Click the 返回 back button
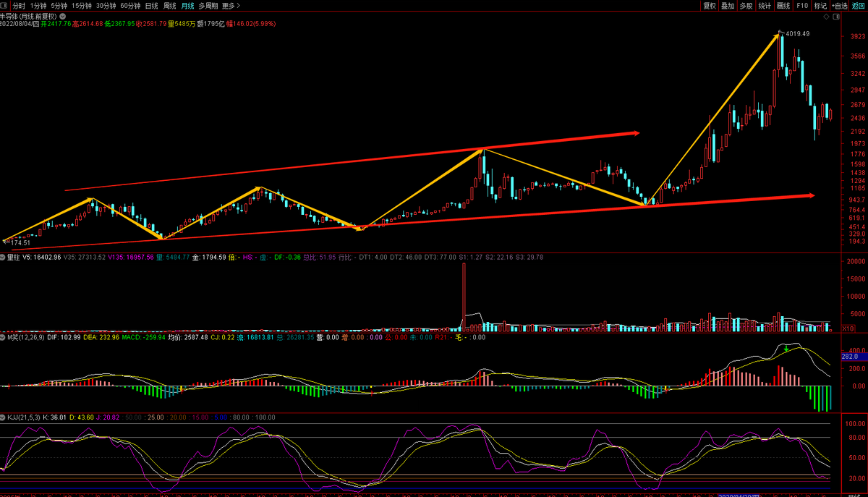This screenshot has width=868, height=497. (x=859, y=6)
